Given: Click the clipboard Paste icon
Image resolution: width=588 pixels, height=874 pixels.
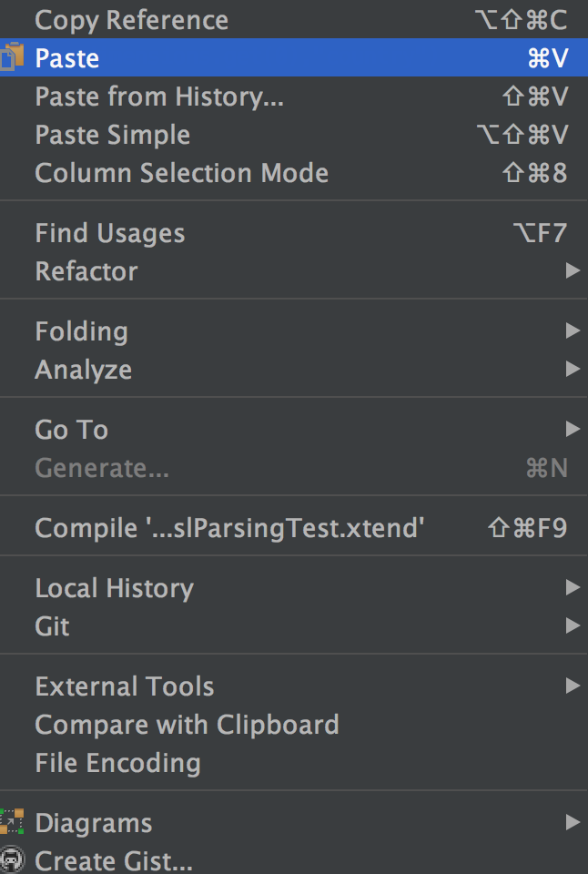Looking at the screenshot, I should tap(12, 56).
